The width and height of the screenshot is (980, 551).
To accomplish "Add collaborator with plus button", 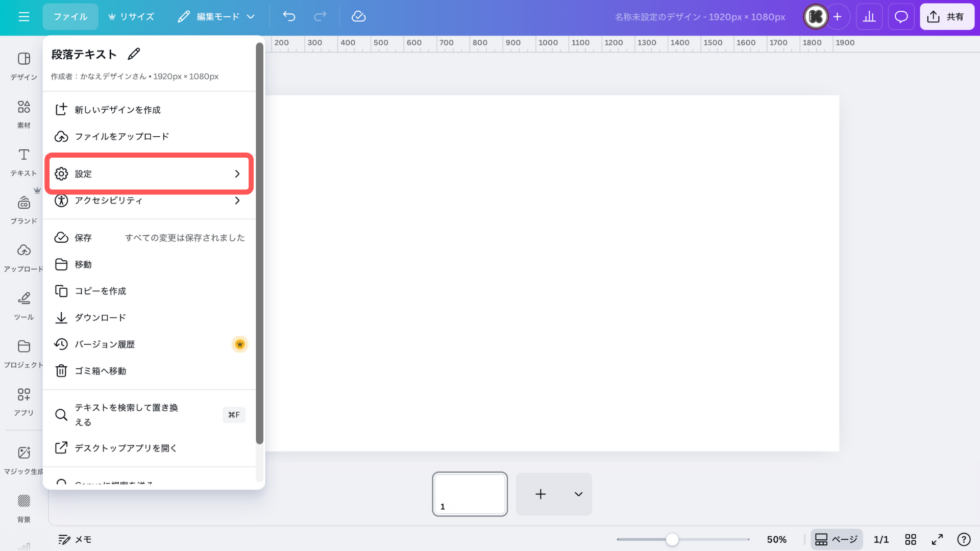I will coord(838,17).
